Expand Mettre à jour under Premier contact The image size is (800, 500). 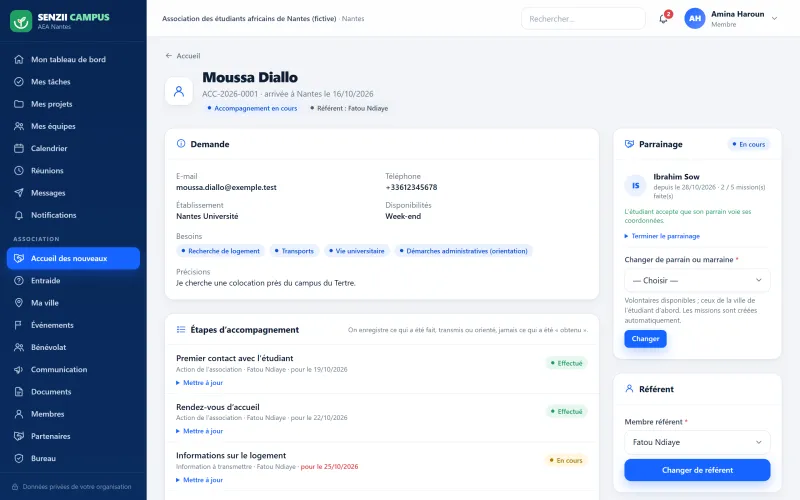coord(199,383)
